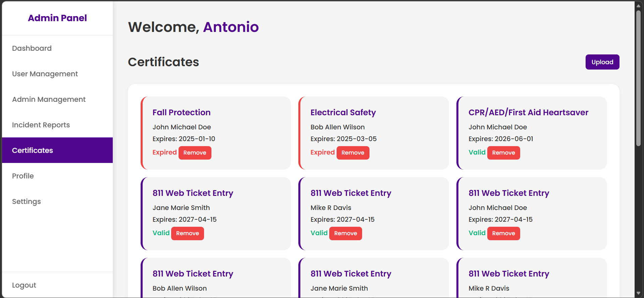Remove the Electrical Safety certificate
644x298 pixels.
(x=353, y=153)
